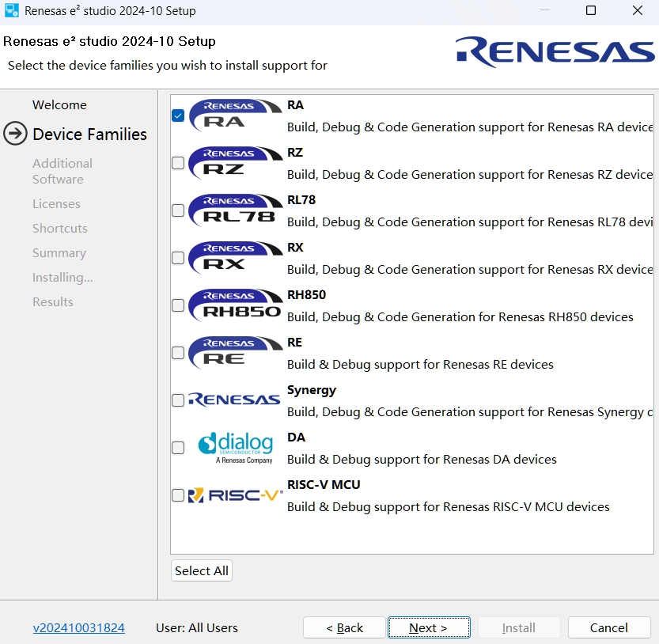Click the arrow icon beside Device Families
The width and height of the screenshot is (659, 644).
click(15, 134)
